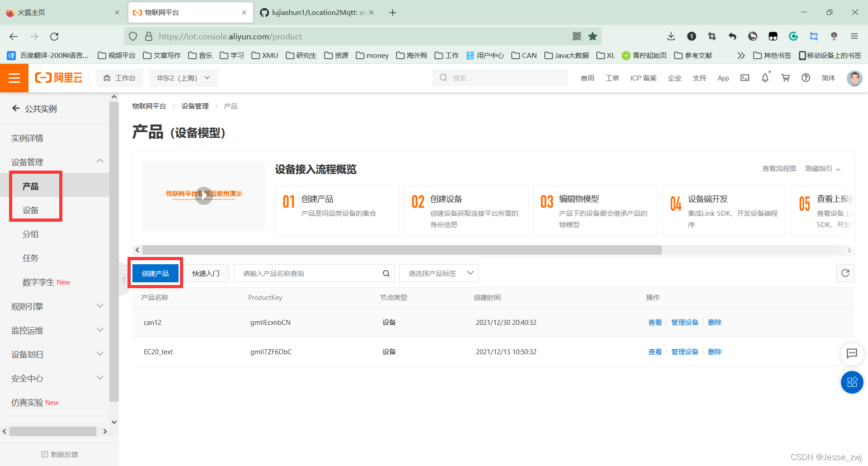Play the IoT platform demo video
868x466 pixels.
[x=203, y=195]
